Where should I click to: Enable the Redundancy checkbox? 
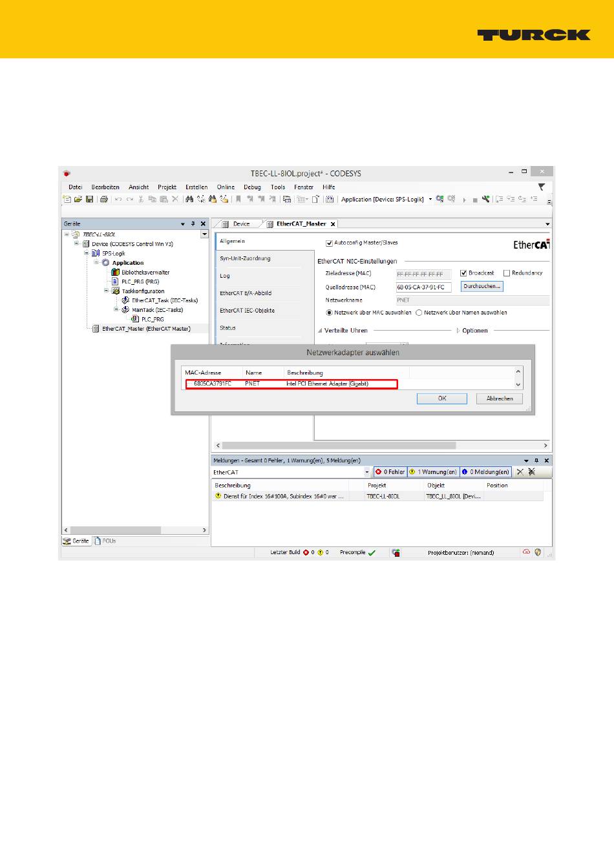(507, 273)
